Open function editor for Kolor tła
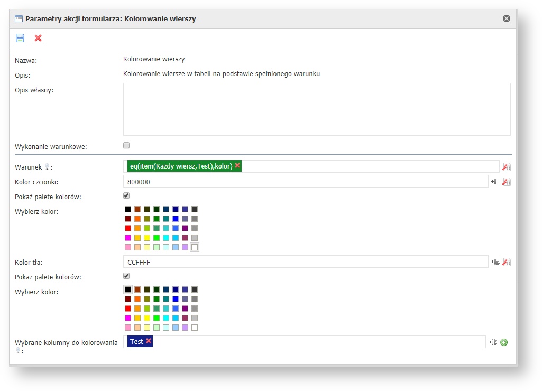The height and width of the screenshot is (392, 543). pyautogui.click(x=506, y=262)
